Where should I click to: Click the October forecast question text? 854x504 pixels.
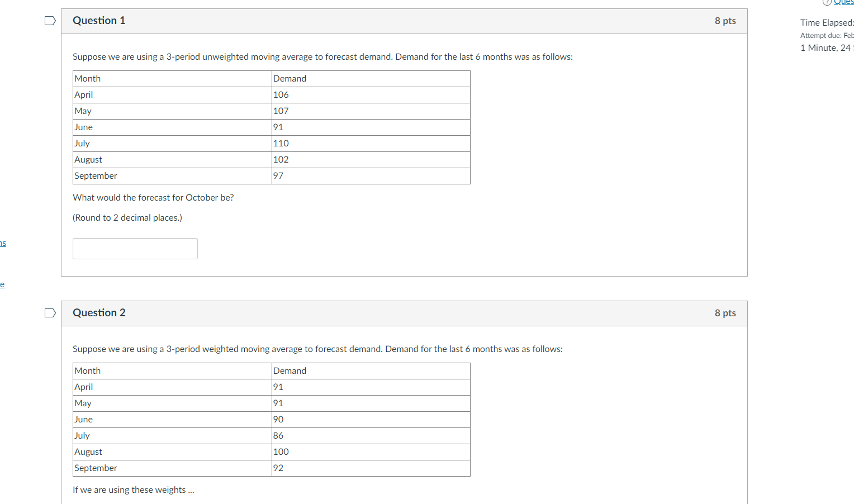pos(153,197)
